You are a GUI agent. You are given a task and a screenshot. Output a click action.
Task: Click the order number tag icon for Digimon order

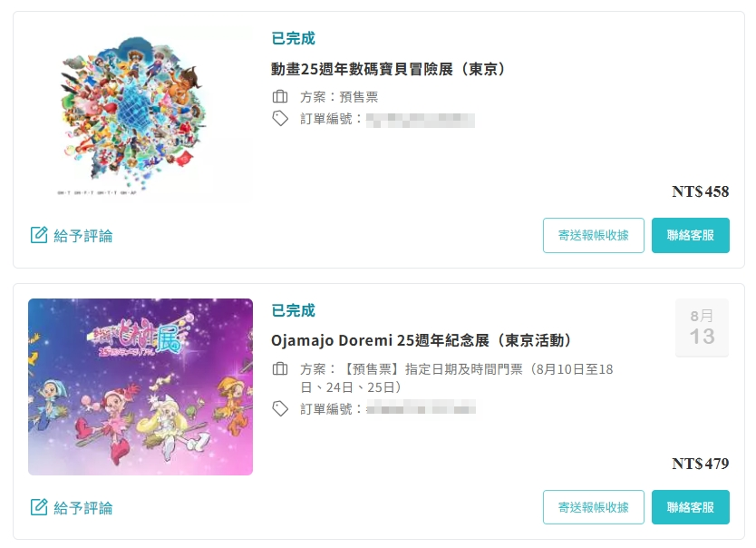[280, 118]
